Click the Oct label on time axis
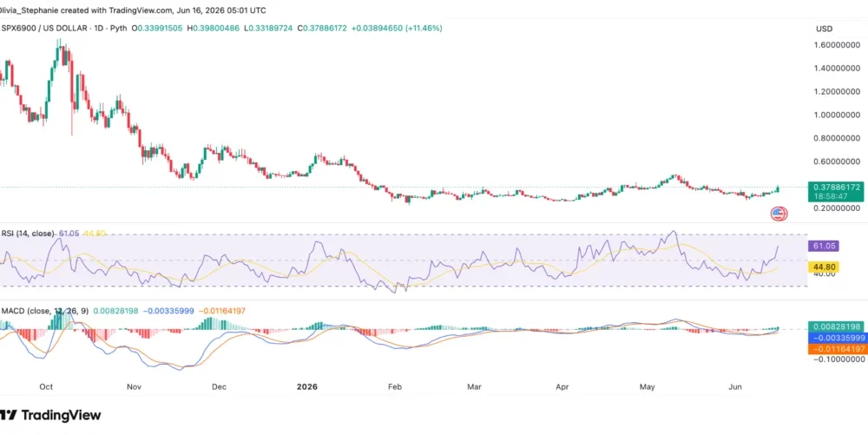The height and width of the screenshot is (435, 868). (x=46, y=387)
